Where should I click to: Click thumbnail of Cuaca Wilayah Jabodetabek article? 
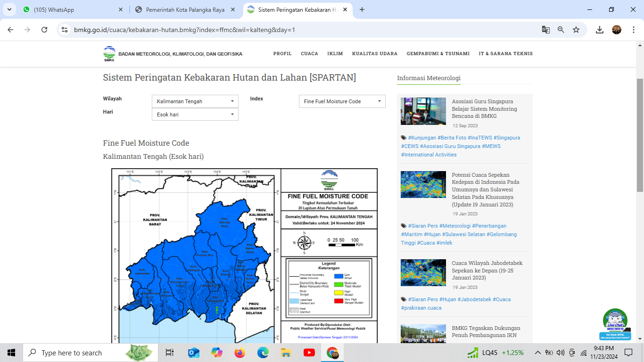[x=423, y=272]
